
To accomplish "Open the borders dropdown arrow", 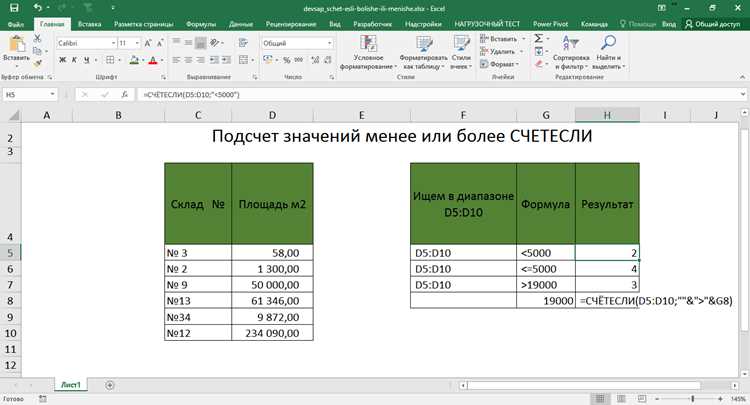I will coord(120,60).
